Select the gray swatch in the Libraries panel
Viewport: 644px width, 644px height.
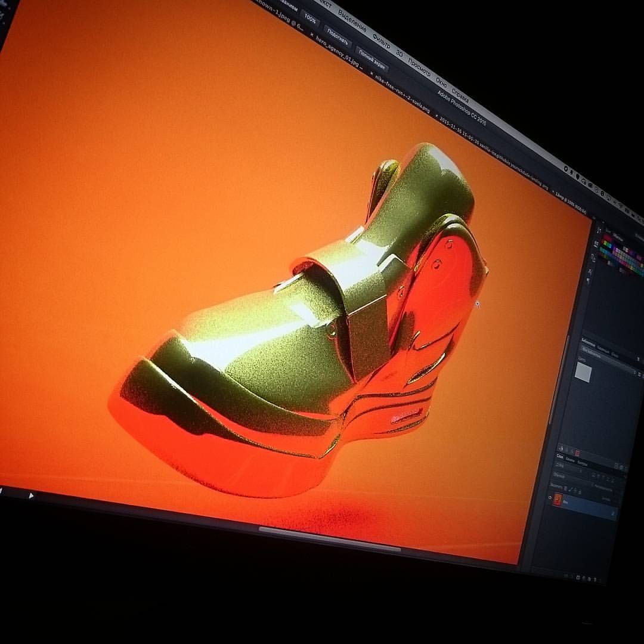583,373
